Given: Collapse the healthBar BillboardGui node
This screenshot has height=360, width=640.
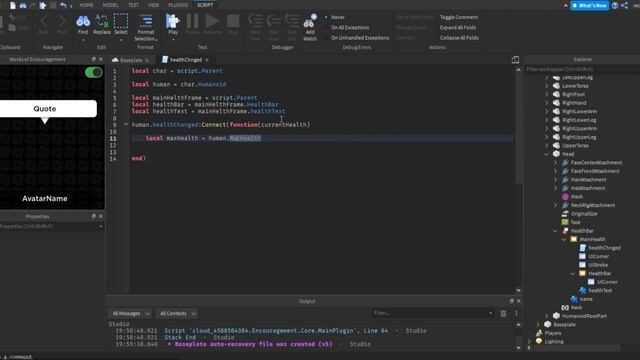Looking at the screenshot, I should click(x=555, y=231).
